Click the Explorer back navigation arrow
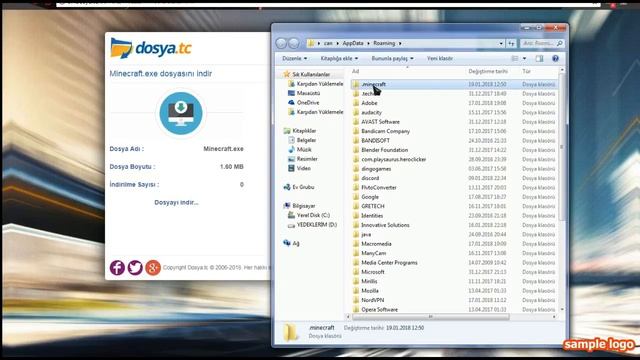 click(281, 43)
